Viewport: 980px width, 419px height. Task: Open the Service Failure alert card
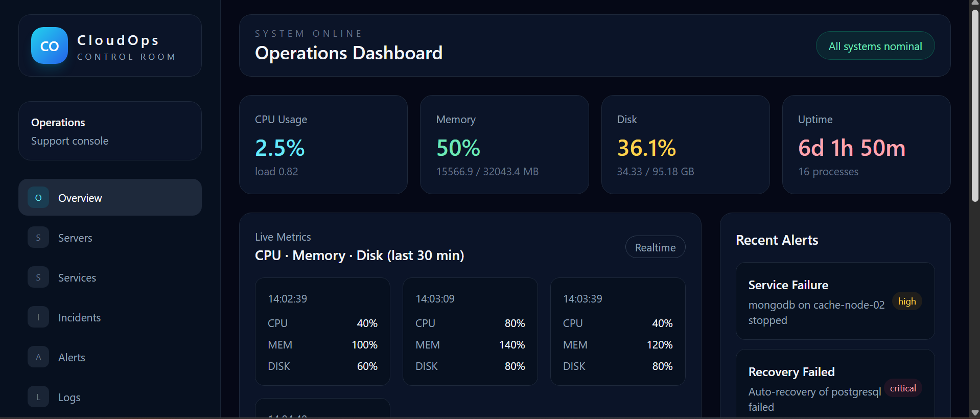[x=835, y=301]
